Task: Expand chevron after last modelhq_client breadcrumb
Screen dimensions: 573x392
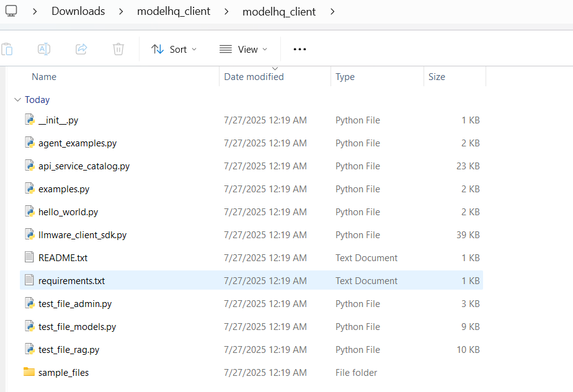Action: (333, 11)
